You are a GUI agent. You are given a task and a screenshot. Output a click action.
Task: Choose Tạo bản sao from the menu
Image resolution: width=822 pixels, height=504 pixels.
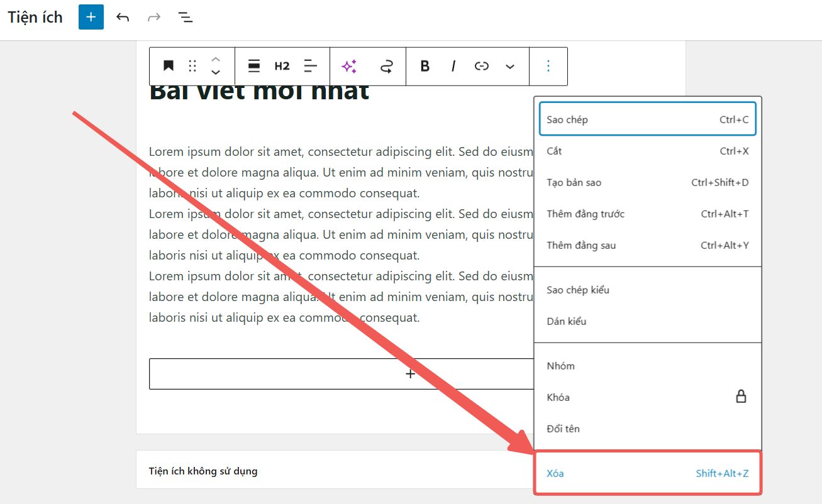(x=648, y=182)
